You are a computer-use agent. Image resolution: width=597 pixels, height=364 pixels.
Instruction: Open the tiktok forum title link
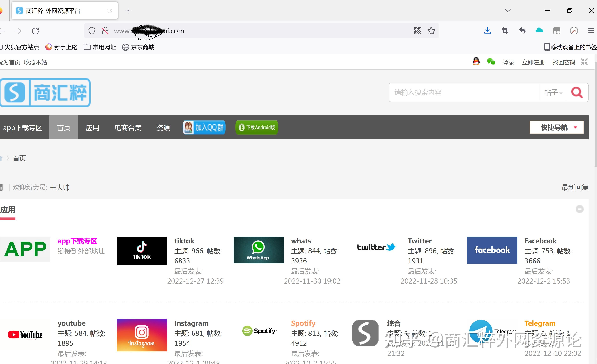pos(184,241)
